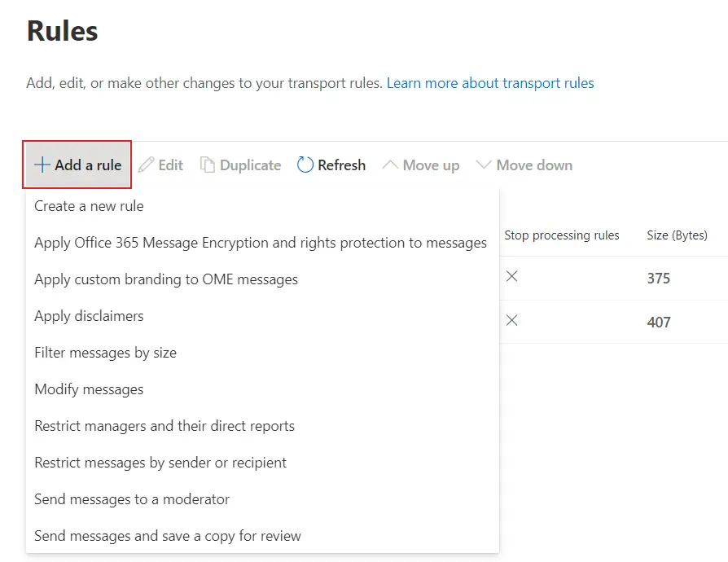728x562 pixels.
Task: Select Restrict managers and their direct reports
Action: click(x=164, y=426)
